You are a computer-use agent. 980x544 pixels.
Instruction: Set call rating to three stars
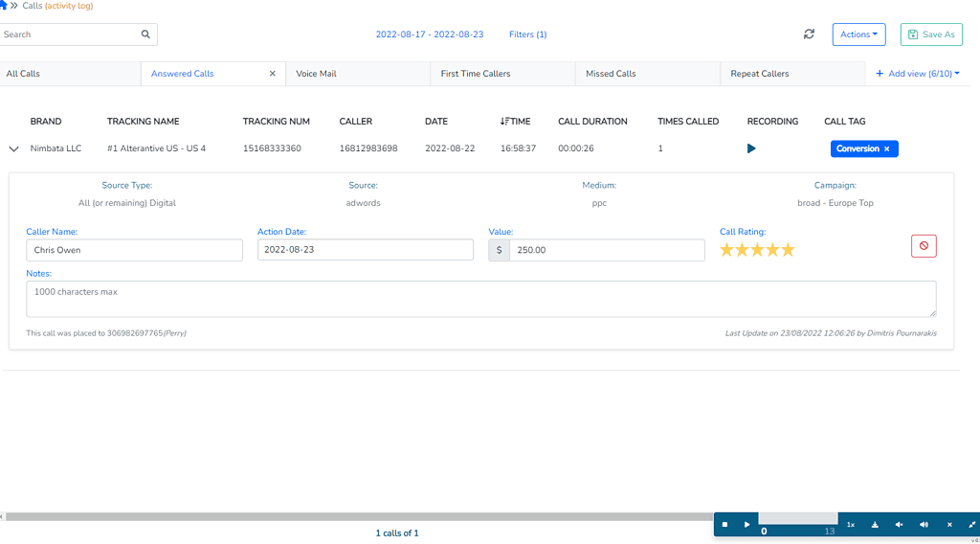[757, 250]
